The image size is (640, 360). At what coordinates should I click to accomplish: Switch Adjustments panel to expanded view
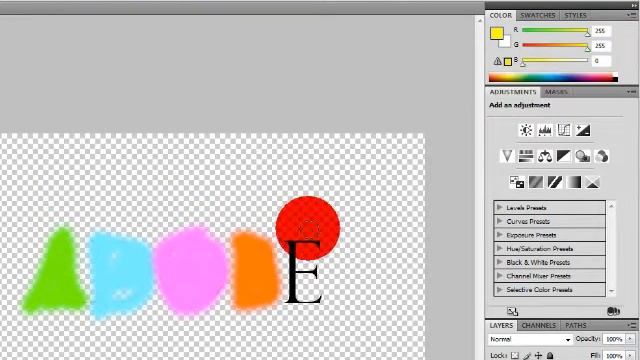(513, 311)
